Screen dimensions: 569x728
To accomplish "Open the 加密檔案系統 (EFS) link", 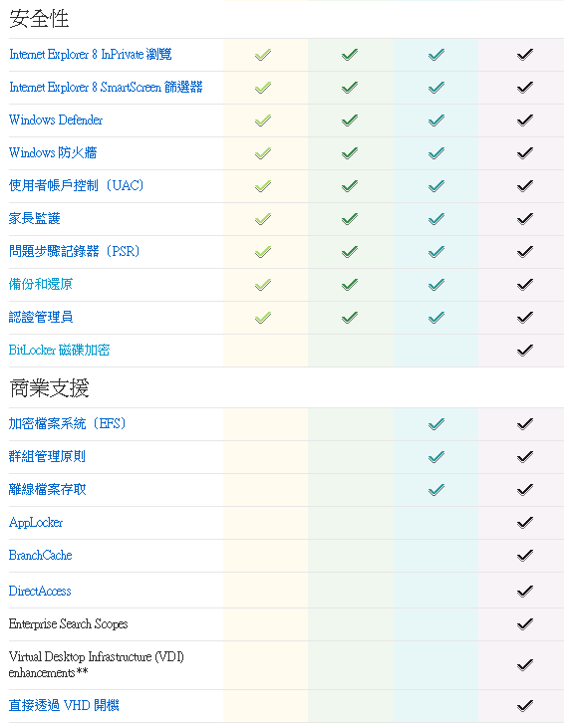I will click(x=68, y=424).
